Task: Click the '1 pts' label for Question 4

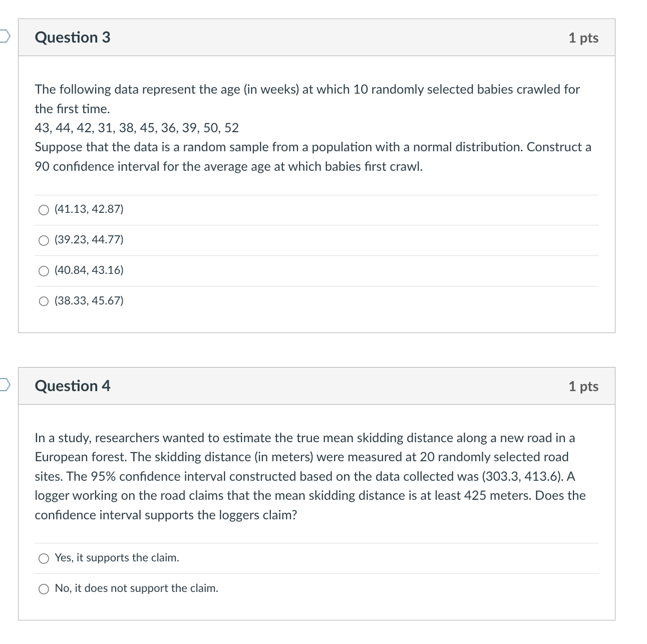Action: [x=583, y=386]
